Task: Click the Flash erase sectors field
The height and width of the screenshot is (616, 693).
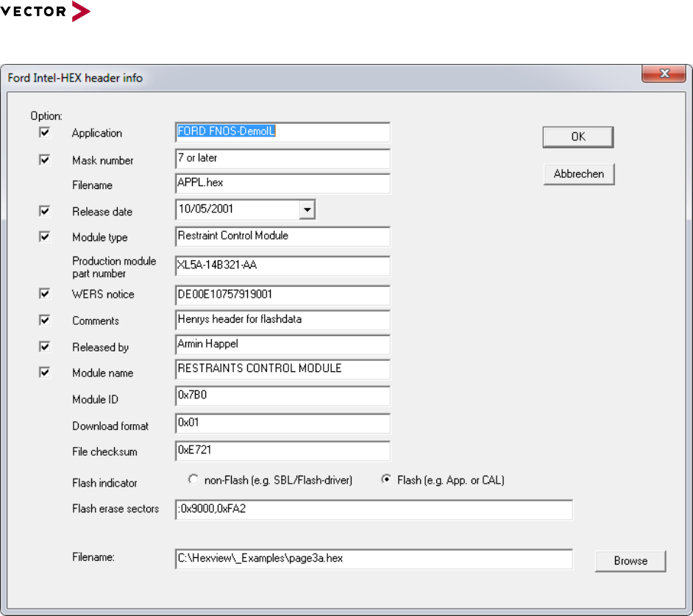Action: click(374, 510)
